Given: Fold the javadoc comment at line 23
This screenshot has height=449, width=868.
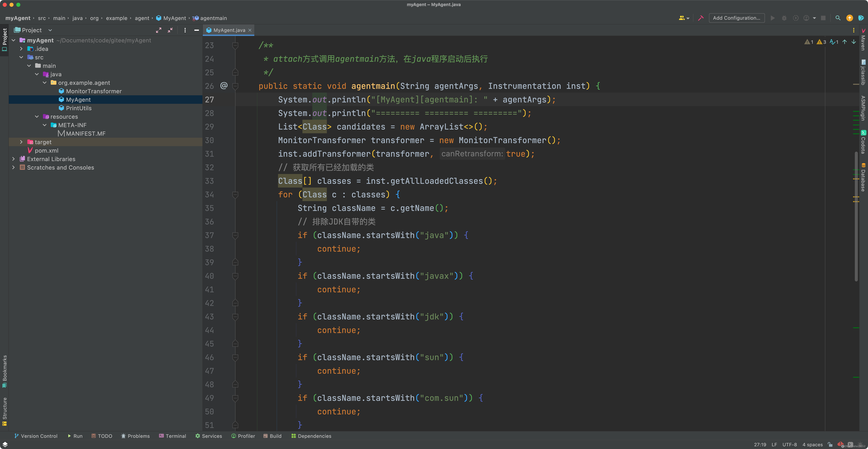Looking at the screenshot, I should tap(235, 45).
